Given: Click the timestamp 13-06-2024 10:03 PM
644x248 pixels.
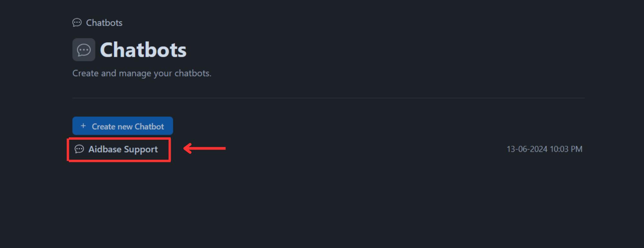Looking at the screenshot, I should click(x=544, y=149).
